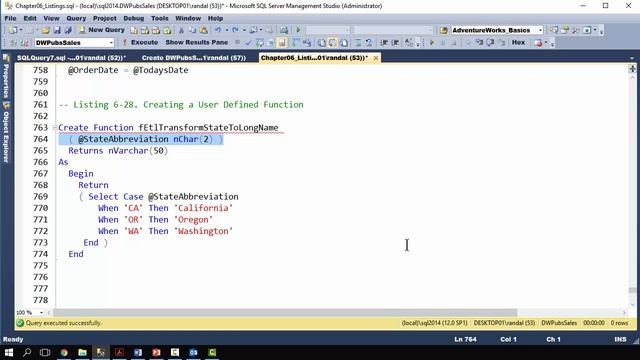
Task: Click the Save icon
Action: click(x=57, y=30)
